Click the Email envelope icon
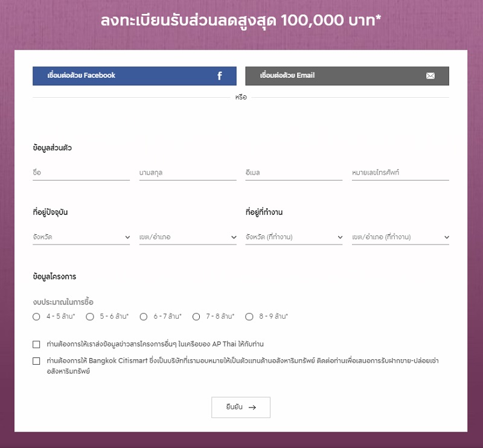The image size is (483, 448). tap(430, 76)
